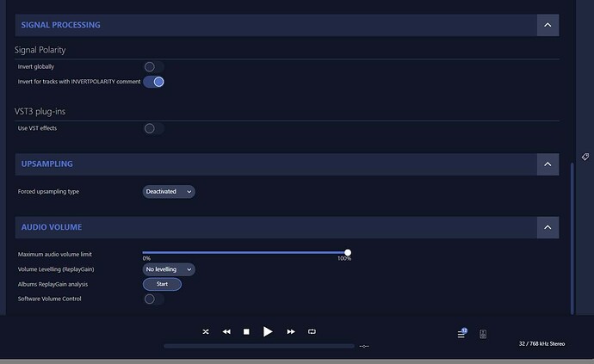This screenshot has height=364, width=594.
Task: Toggle the repeat playback icon
Action: pyautogui.click(x=312, y=331)
